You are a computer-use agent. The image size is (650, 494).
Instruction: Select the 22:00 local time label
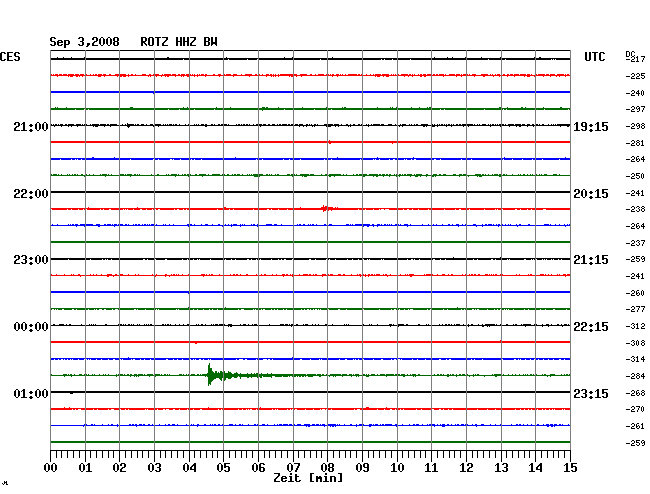pyautogui.click(x=31, y=194)
